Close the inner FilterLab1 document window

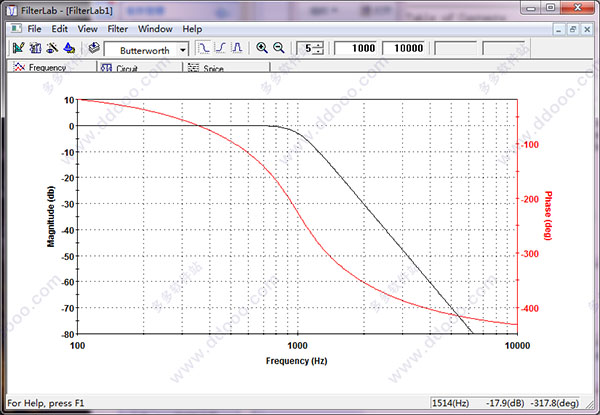pyautogui.click(x=587, y=29)
